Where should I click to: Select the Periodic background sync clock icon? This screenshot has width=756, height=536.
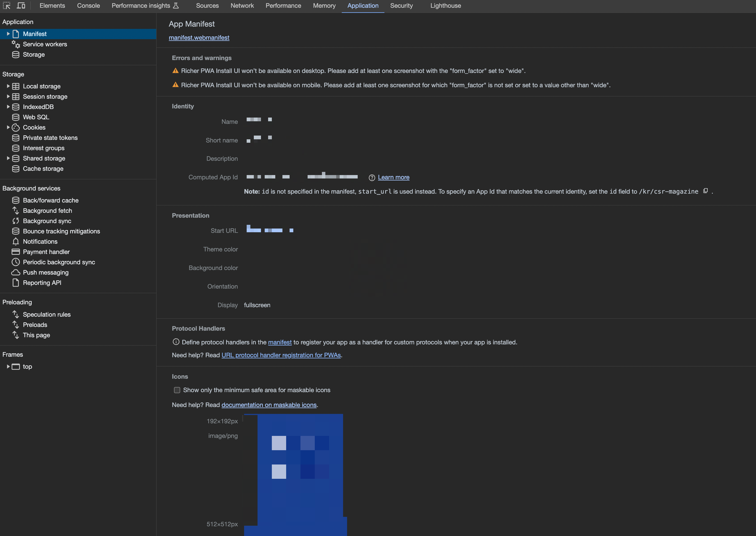(15, 262)
